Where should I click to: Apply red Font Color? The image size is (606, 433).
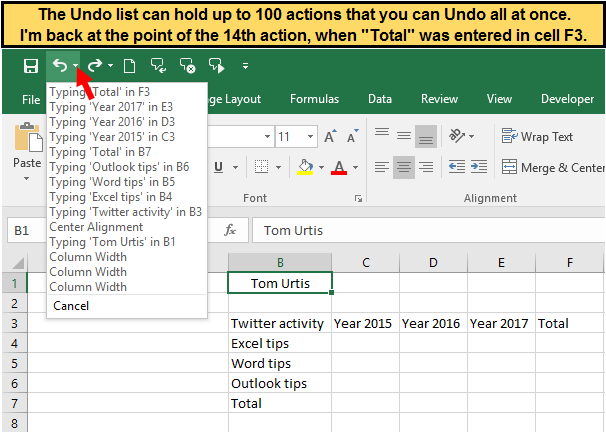tap(339, 167)
